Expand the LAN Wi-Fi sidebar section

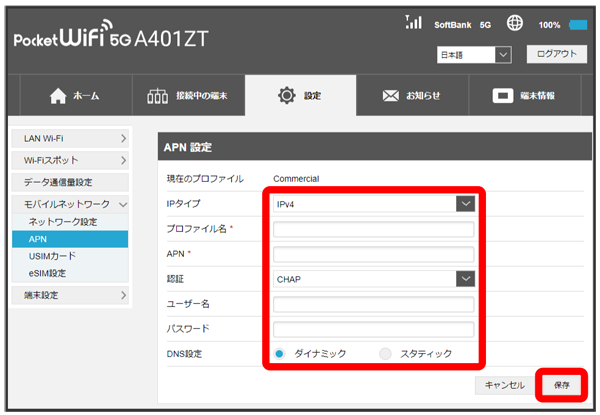69,137
